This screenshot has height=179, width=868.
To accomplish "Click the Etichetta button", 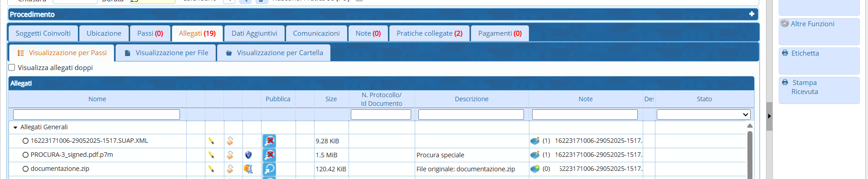I will pyautogui.click(x=819, y=61).
